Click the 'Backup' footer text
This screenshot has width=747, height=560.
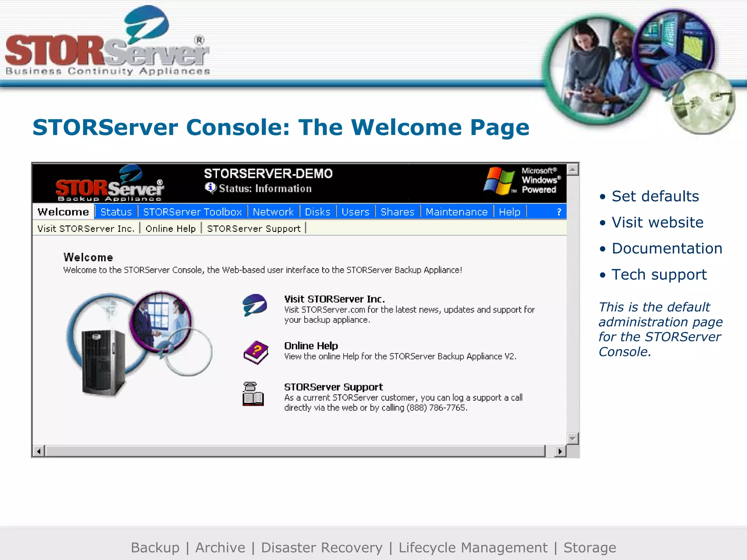[155, 547]
